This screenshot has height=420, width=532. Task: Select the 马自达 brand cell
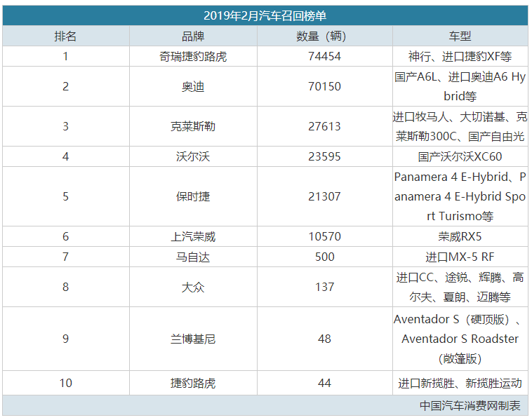pos(193,257)
